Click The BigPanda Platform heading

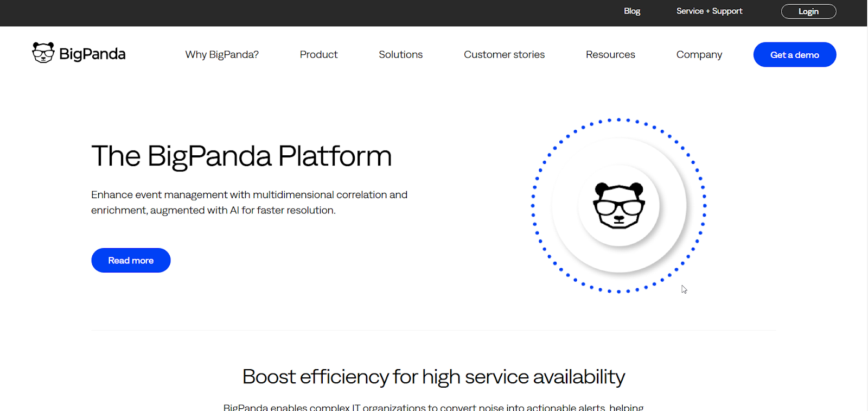[x=241, y=156]
